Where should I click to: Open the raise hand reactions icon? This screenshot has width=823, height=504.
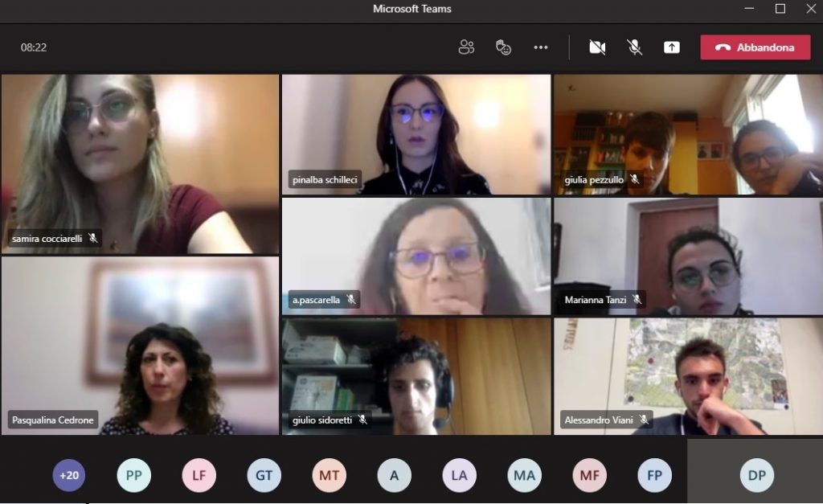click(x=503, y=47)
